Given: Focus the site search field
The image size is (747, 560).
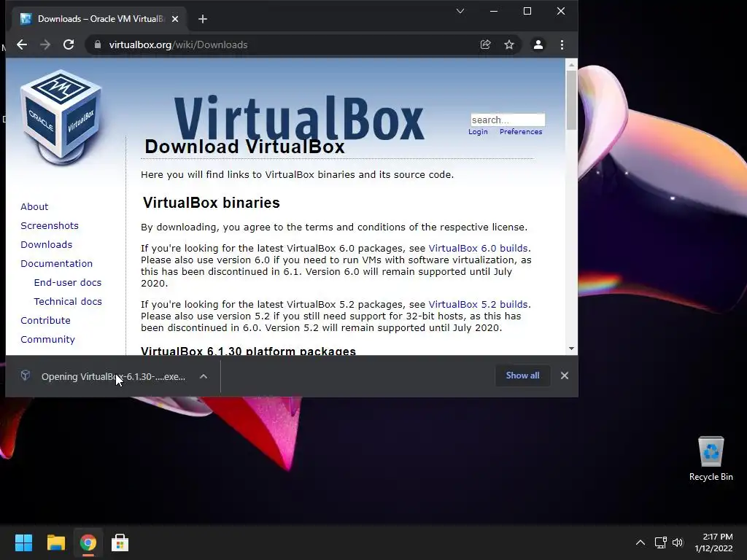Looking at the screenshot, I should (508, 120).
